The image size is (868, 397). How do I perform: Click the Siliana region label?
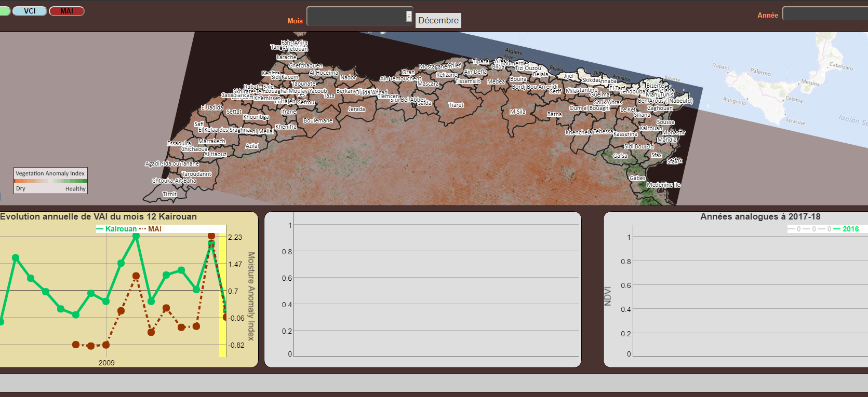point(642,115)
